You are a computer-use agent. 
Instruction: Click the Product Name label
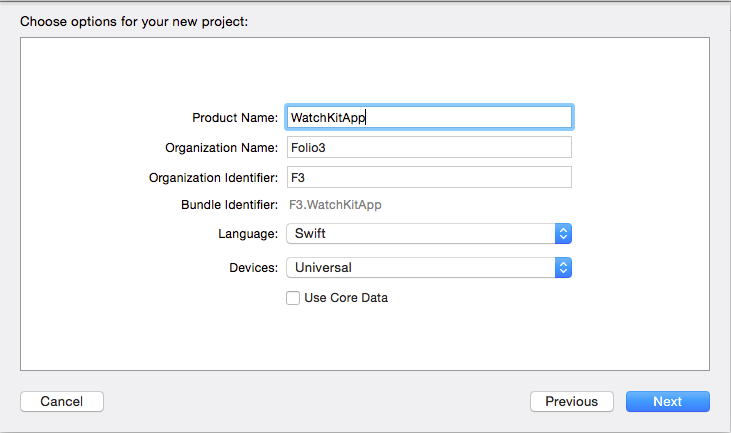pos(234,118)
